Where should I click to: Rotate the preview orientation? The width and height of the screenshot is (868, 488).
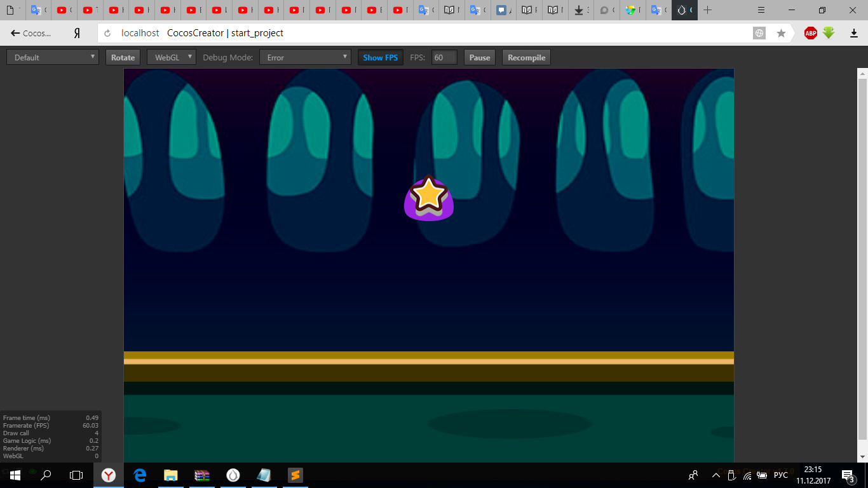(123, 57)
